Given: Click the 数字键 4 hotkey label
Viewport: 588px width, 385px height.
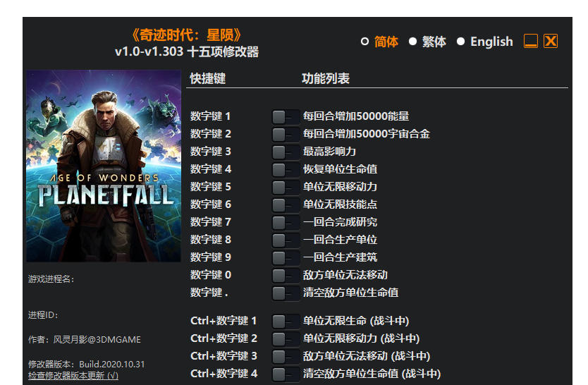Looking at the screenshot, I should [x=210, y=169].
